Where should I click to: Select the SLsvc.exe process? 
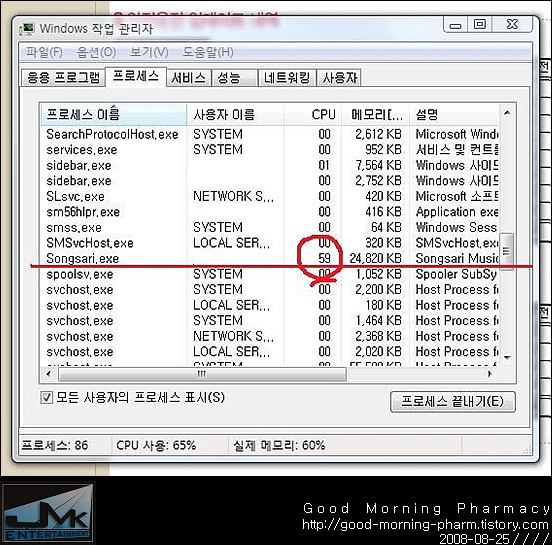coord(270,196)
